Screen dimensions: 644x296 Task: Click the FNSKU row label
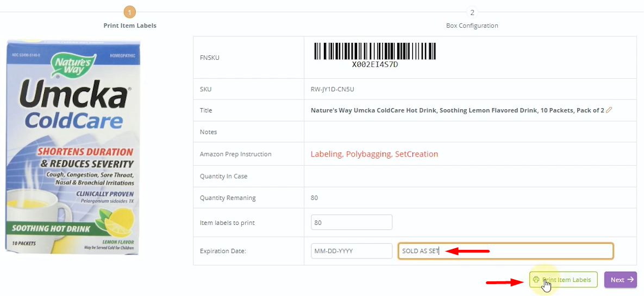pyautogui.click(x=209, y=58)
